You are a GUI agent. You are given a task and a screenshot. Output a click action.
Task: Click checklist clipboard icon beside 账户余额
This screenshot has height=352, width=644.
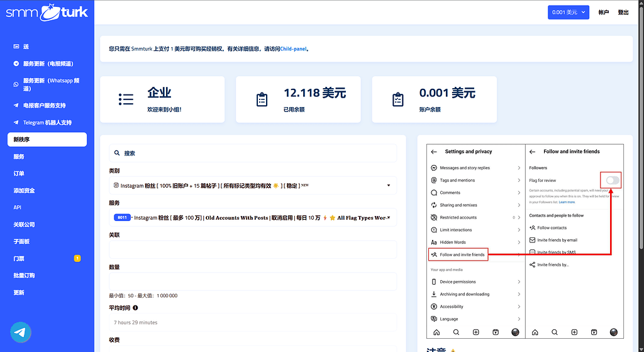tap(397, 99)
